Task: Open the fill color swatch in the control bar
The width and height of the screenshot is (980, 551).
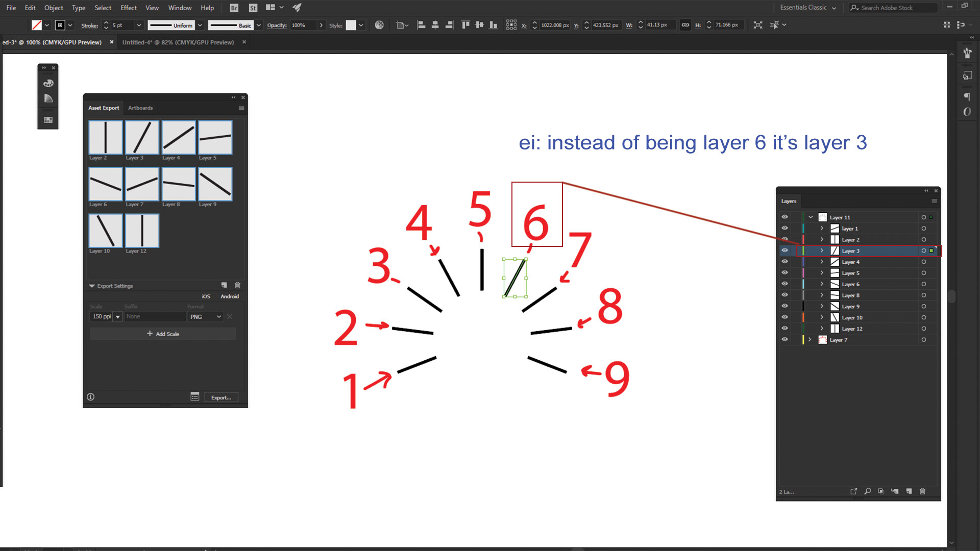Action: click(36, 24)
